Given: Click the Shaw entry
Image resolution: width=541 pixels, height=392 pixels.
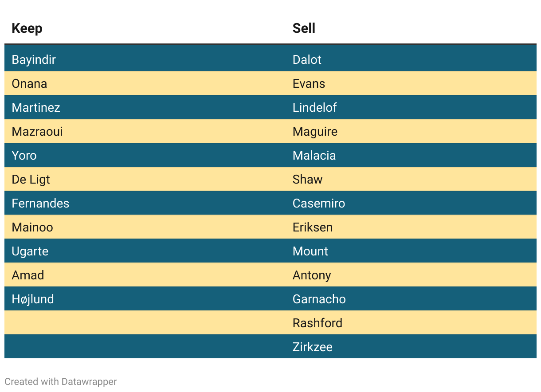Looking at the screenshot, I should point(307,179).
